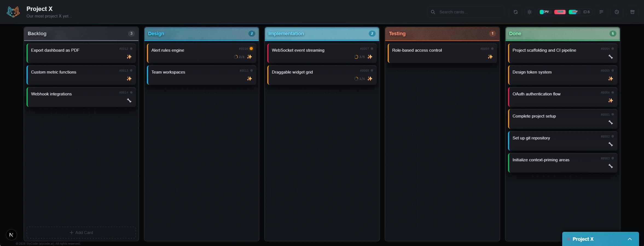Open the Design token system card

563,75
